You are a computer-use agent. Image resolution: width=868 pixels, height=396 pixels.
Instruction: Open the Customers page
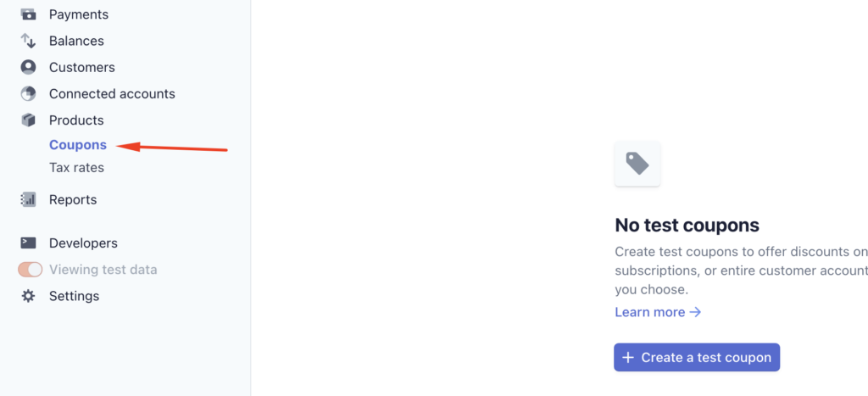(x=81, y=67)
